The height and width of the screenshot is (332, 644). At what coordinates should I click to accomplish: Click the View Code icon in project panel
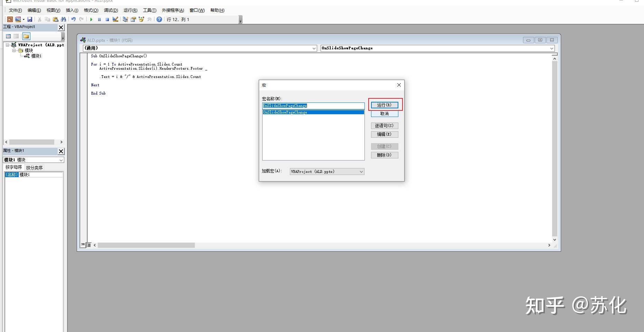pos(9,36)
